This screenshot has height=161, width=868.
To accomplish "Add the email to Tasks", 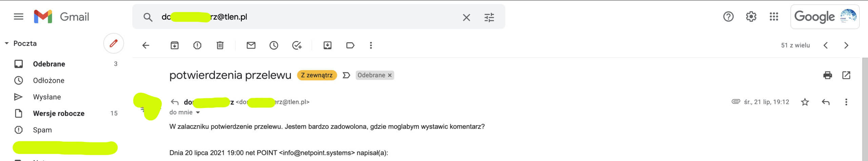I will pyautogui.click(x=297, y=45).
